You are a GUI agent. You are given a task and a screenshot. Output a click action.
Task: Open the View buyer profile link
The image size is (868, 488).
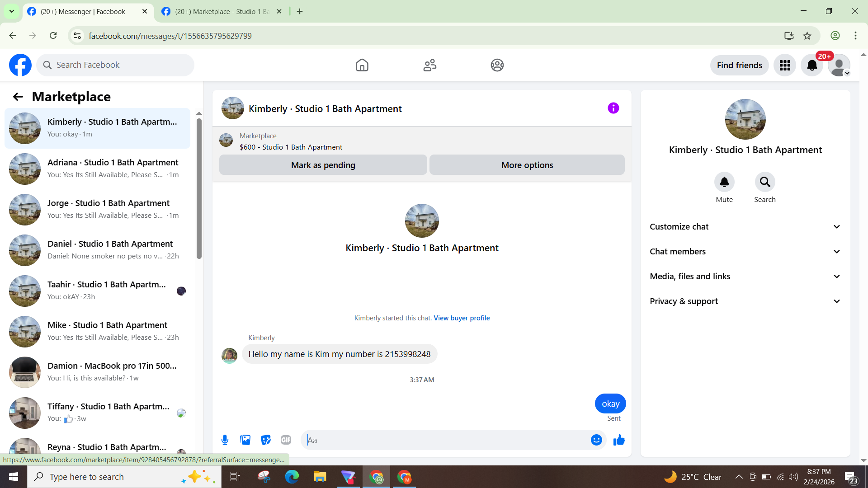click(x=462, y=318)
